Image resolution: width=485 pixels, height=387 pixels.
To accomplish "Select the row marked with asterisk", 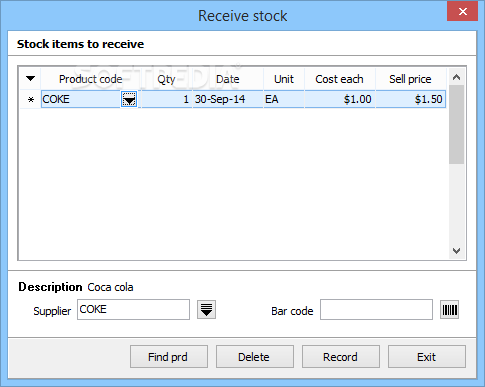I will click(x=31, y=99).
